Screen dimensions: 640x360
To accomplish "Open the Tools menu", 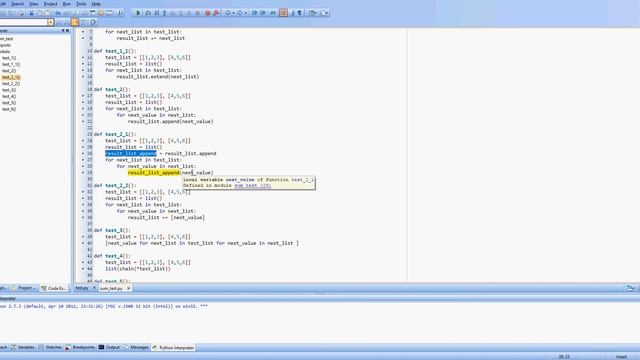I will point(81,4).
